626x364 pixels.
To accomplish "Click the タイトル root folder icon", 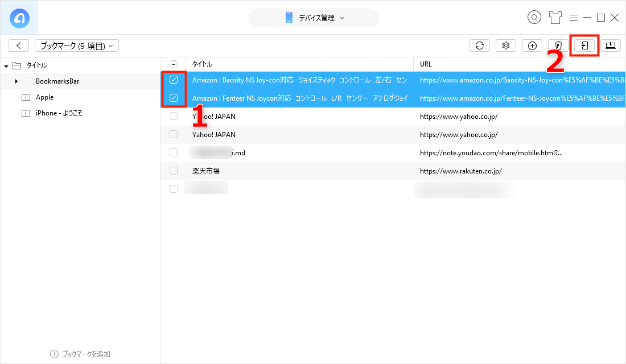I will coord(17,65).
